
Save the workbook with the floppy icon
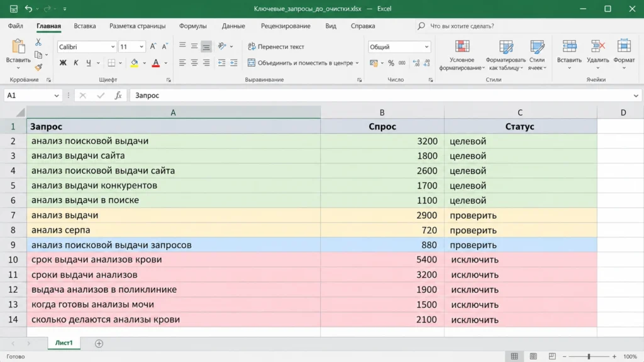point(14,9)
